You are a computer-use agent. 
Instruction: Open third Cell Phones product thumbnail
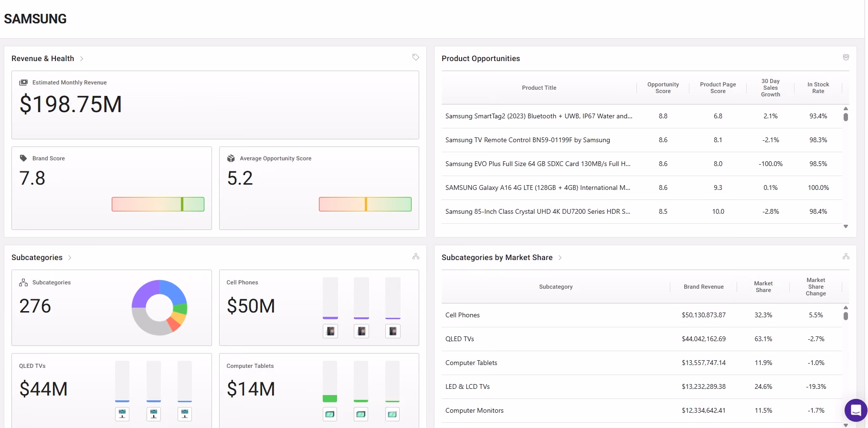[x=393, y=331]
